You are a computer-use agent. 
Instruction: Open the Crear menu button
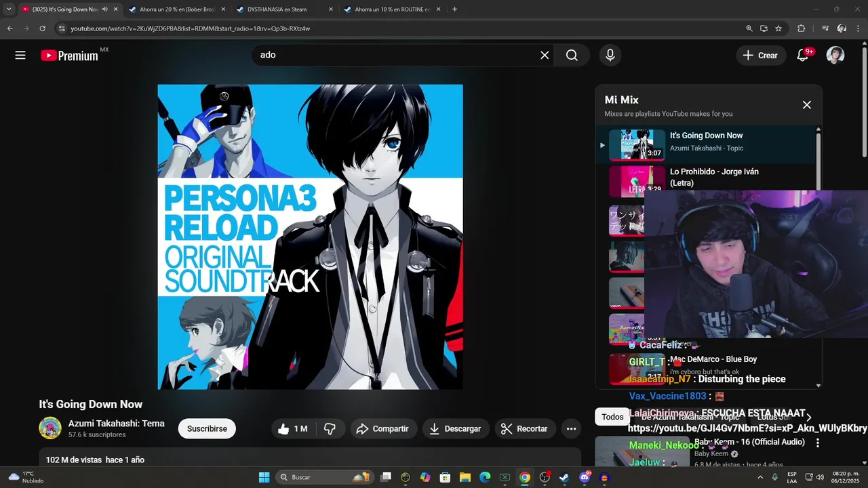point(761,56)
